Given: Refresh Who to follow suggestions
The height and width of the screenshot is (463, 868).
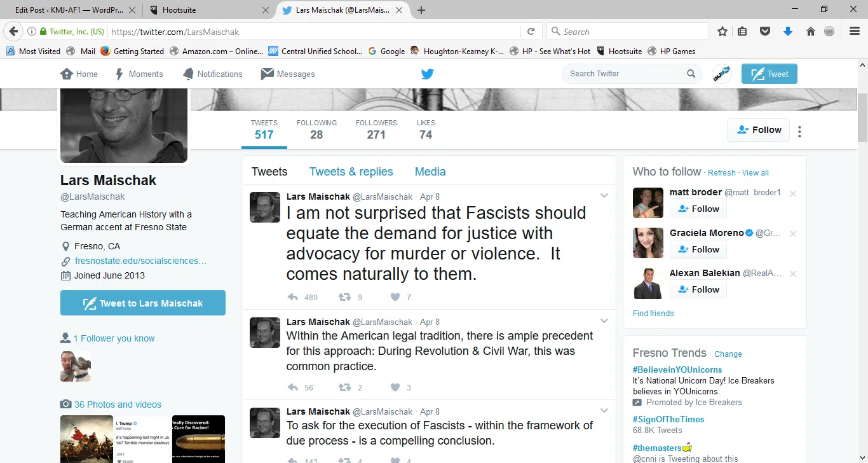Looking at the screenshot, I should (722, 173).
